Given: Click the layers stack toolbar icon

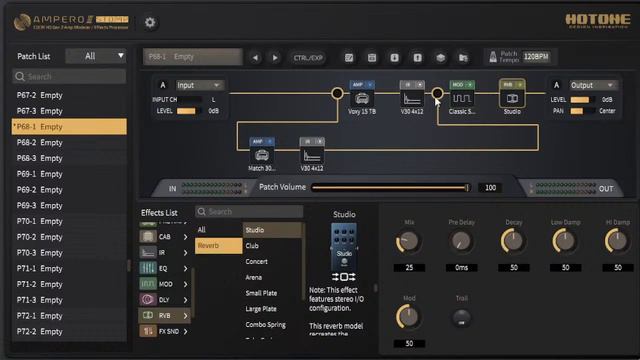Looking at the screenshot, I should tap(440, 58).
